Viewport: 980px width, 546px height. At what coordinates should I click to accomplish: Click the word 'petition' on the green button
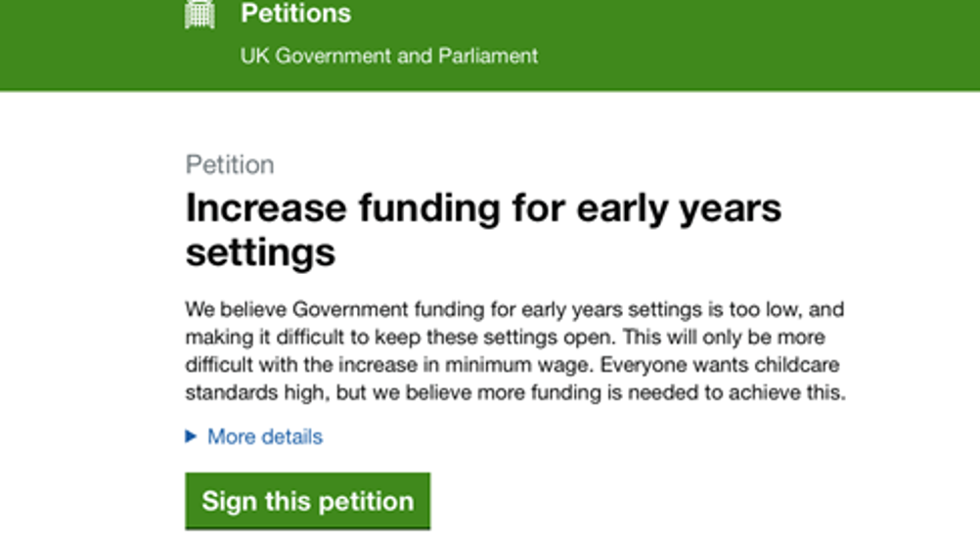[x=366, y=502]
